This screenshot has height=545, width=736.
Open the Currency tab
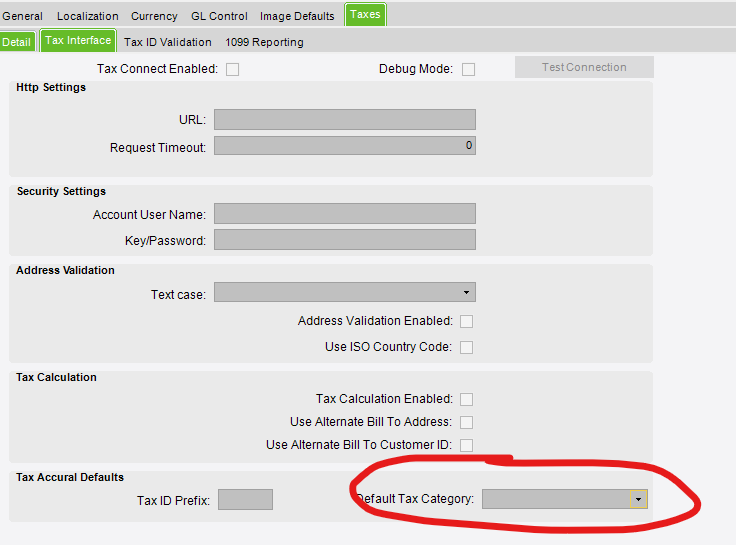[154, 16]
